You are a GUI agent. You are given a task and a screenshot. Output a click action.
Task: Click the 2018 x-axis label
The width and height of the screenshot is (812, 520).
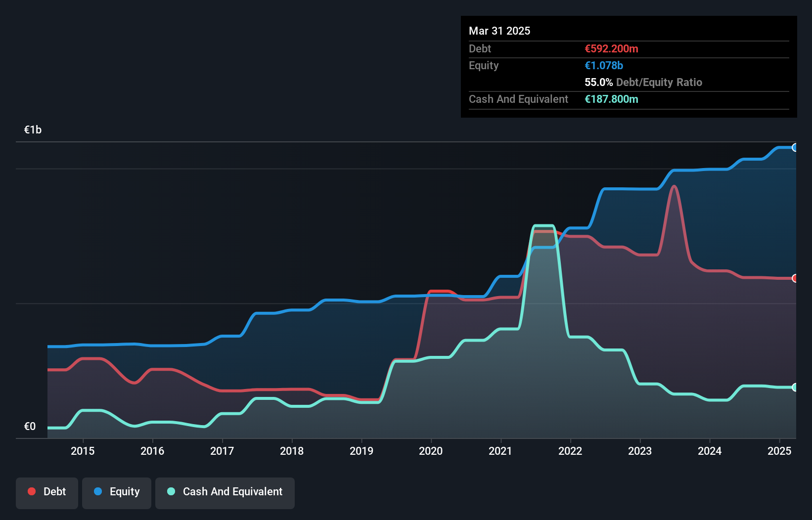(x=292, y=451)
